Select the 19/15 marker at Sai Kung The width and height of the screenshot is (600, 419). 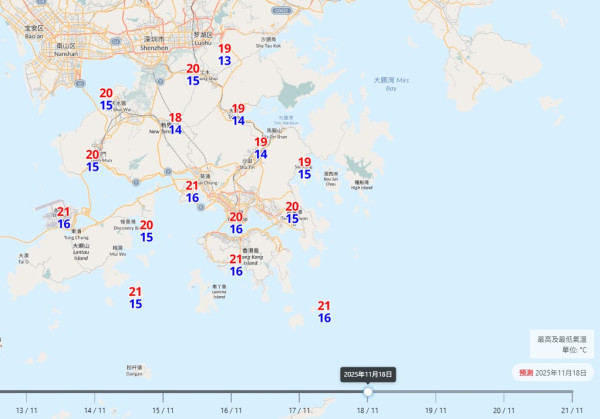(x=305, y=168)
